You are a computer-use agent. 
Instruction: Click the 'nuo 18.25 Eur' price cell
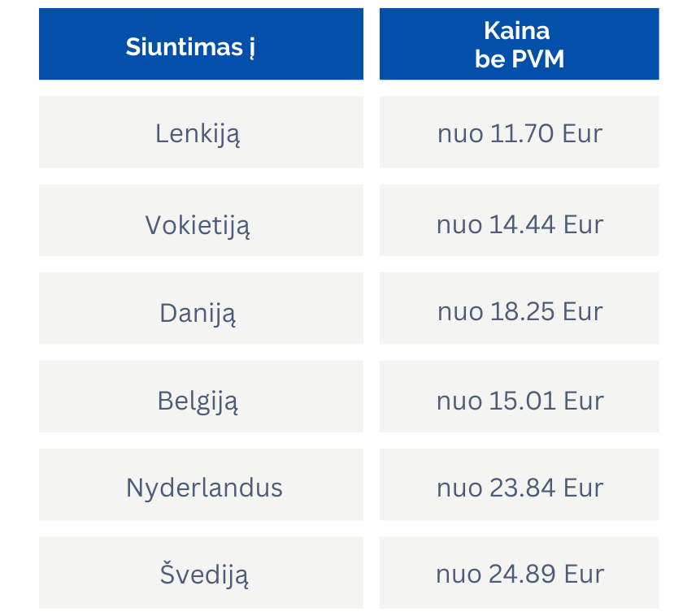point(520,309)
